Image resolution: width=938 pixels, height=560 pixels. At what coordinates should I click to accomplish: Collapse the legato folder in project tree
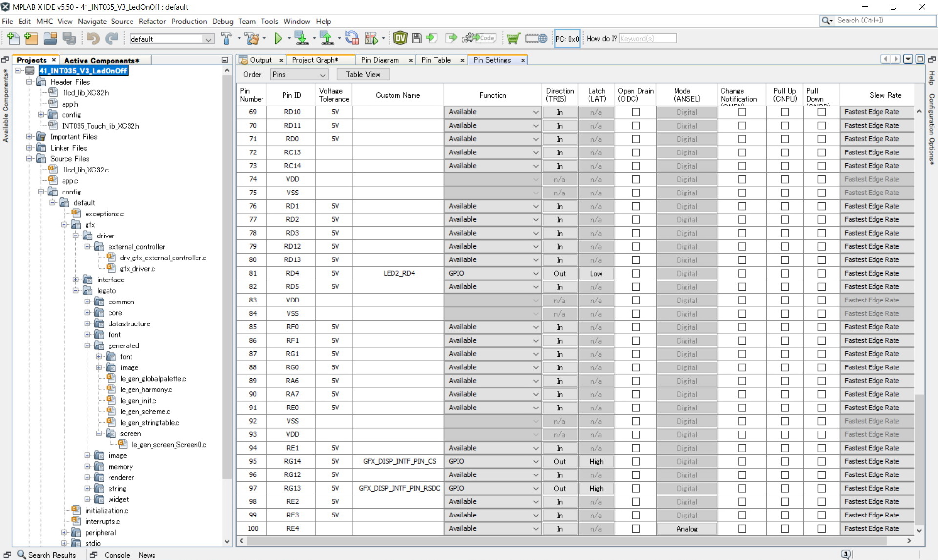pyautogui.click(x=76, y=291)
